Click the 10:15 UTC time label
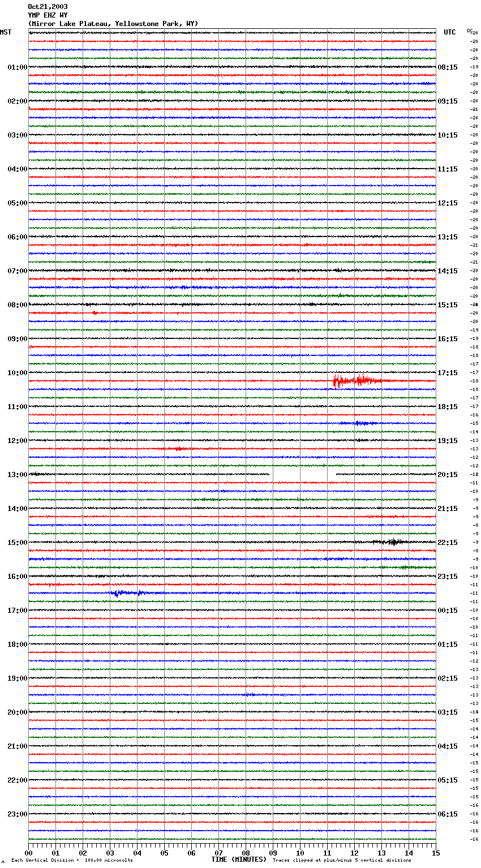This screenshot has width=481, height=868. [448, 135]
